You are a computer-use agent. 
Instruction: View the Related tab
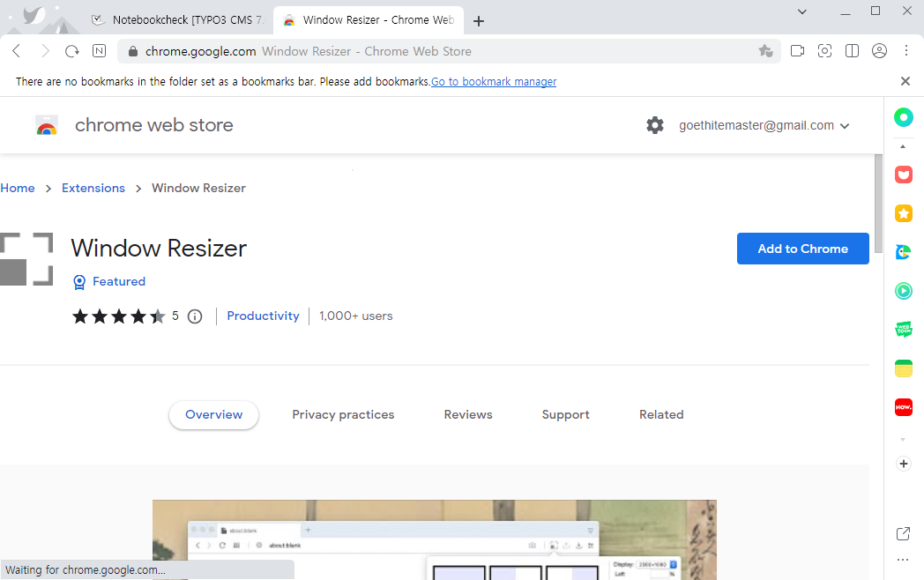pos(661,415)
